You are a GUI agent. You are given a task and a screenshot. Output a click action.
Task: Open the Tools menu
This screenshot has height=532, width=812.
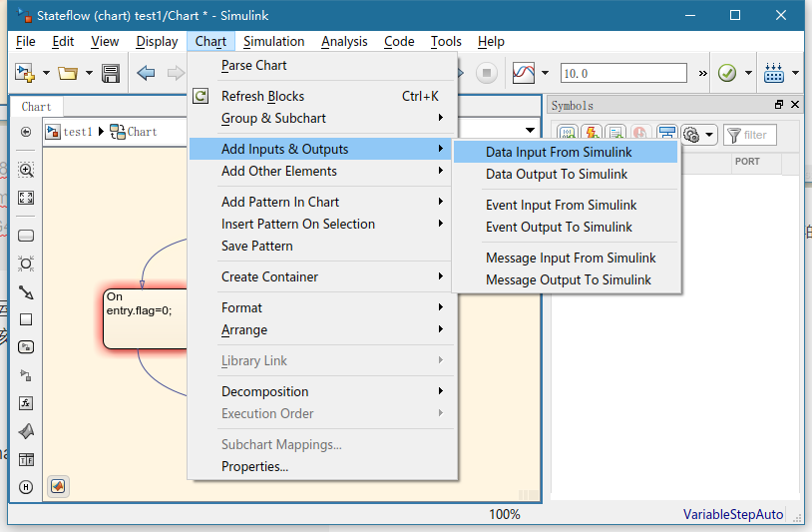pos(445,42)
